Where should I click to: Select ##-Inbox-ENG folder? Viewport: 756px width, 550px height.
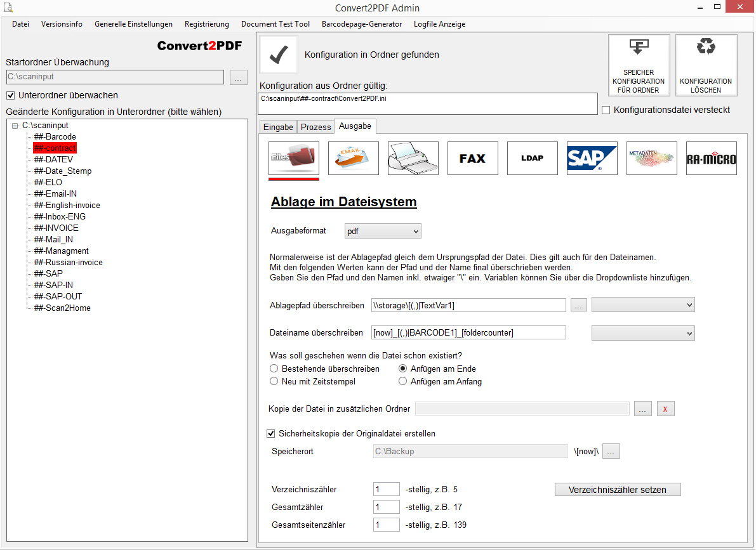pos(60,216)
